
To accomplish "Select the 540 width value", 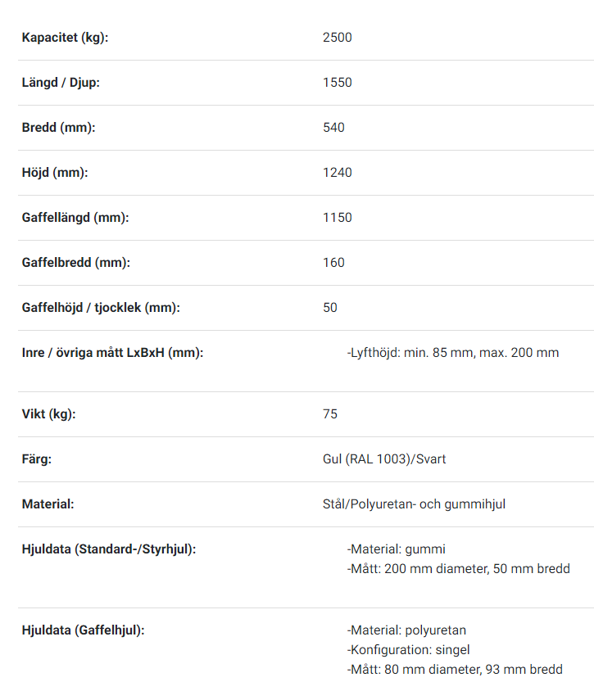I will 333,128.
